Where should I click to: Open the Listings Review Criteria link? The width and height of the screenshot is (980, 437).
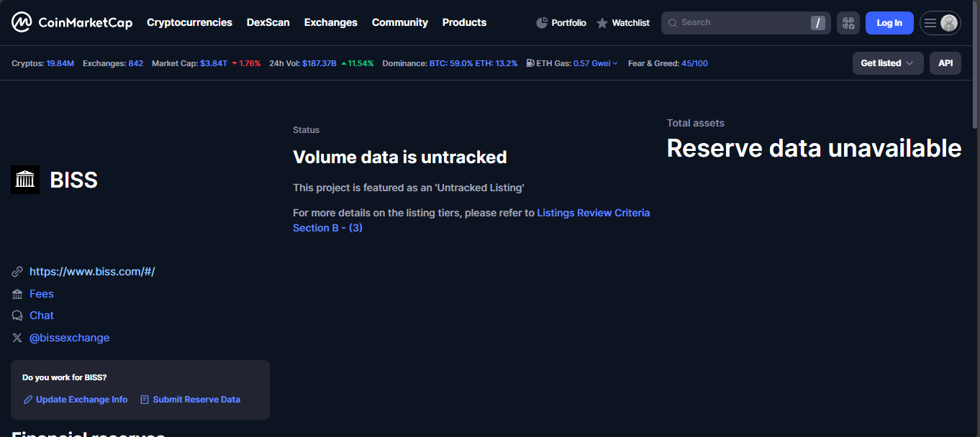[x=593, y=213]
